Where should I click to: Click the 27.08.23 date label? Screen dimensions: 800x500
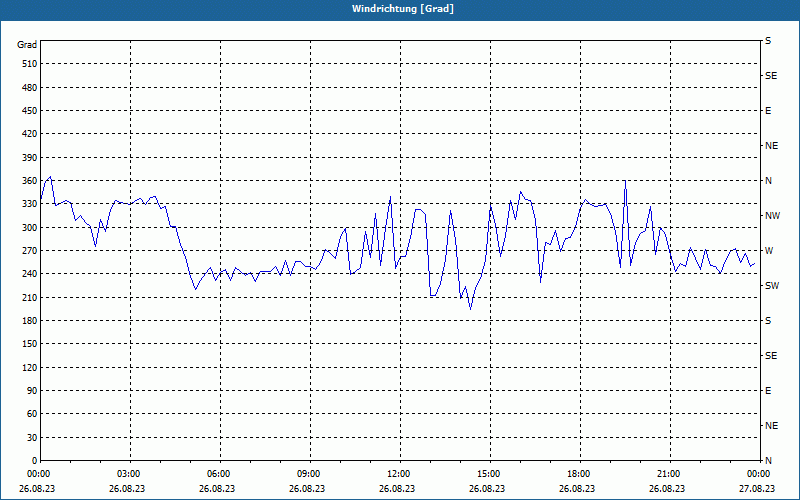pos(757,488)
